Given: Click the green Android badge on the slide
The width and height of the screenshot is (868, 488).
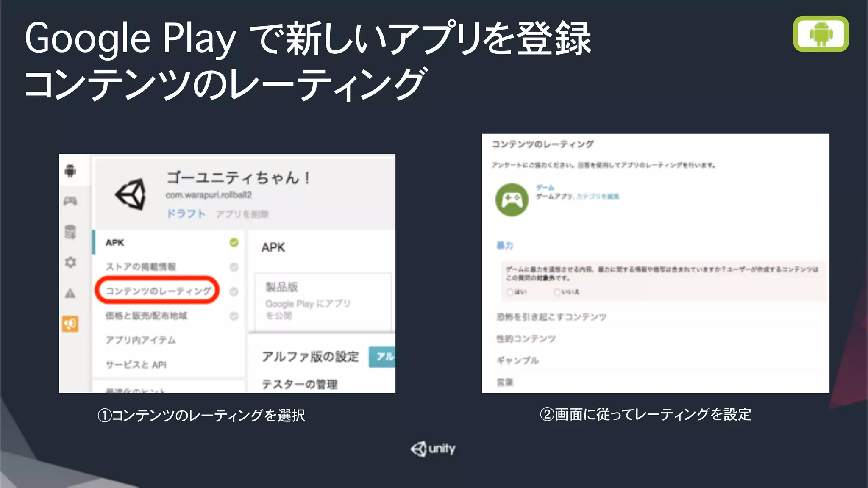Looking at the screenshot, I should pos(821,34).
